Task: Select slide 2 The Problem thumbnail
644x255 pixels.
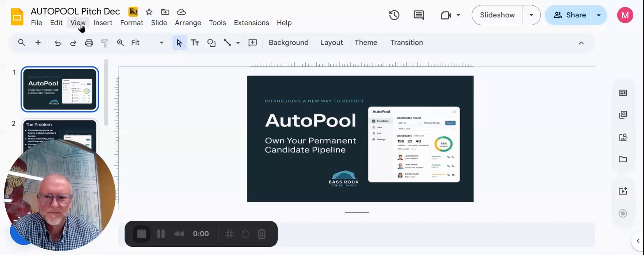Action: pyautogui.click(x=59, y=136)
